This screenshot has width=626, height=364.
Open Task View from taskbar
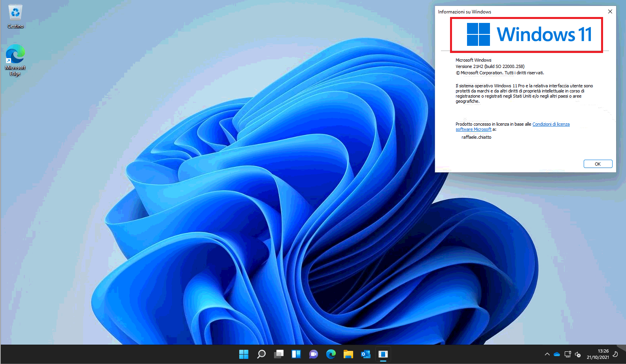click(279, 354)
